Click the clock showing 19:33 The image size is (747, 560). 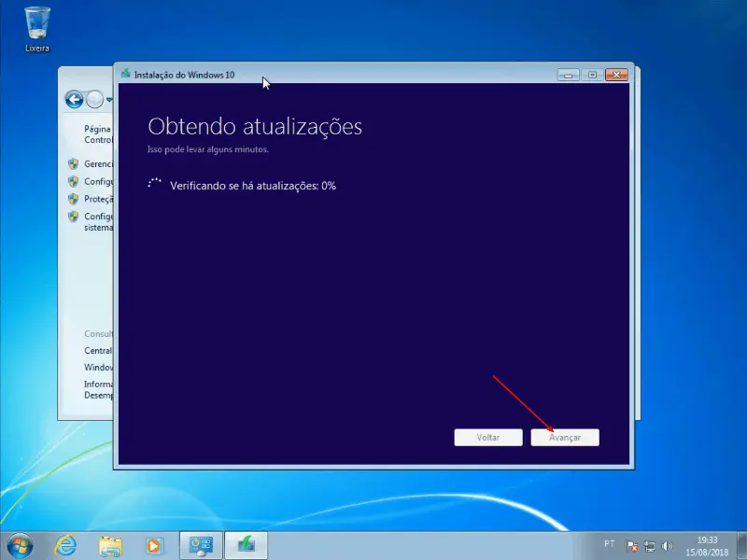click(x=707, y=546)
